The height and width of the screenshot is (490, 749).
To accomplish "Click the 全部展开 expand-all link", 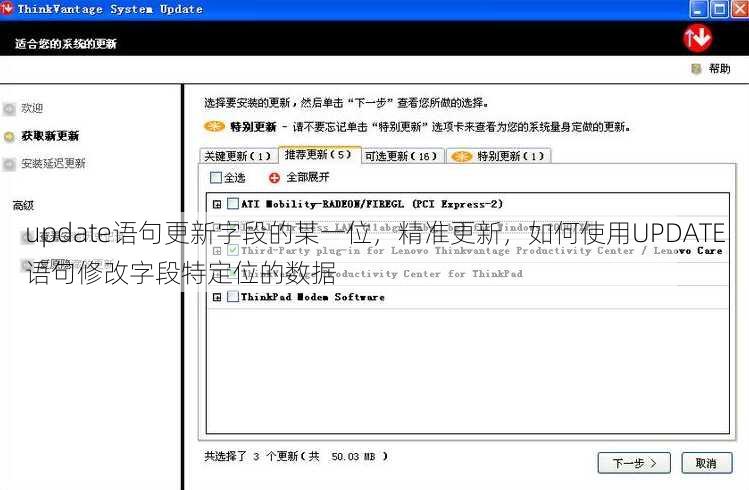I will pyautogui.click(x=308, y=178).
